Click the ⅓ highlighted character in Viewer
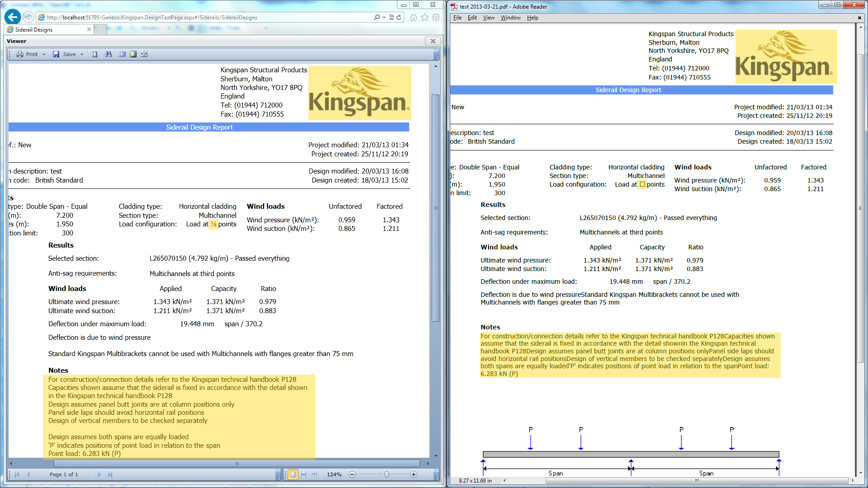 (213, 224)
